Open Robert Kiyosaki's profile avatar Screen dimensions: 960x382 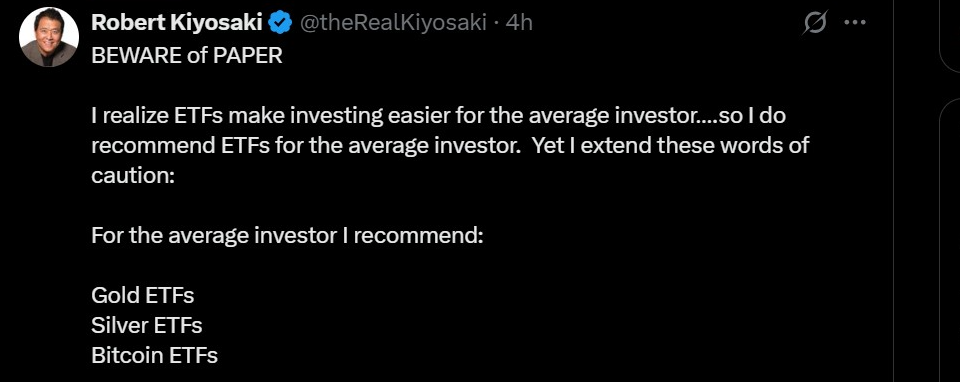(49, 37)
